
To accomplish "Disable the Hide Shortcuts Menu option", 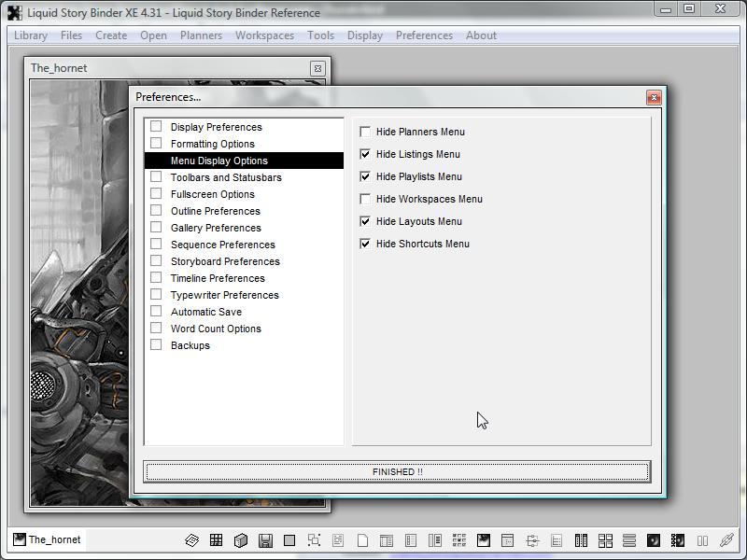I will click(x=365, y=244).
